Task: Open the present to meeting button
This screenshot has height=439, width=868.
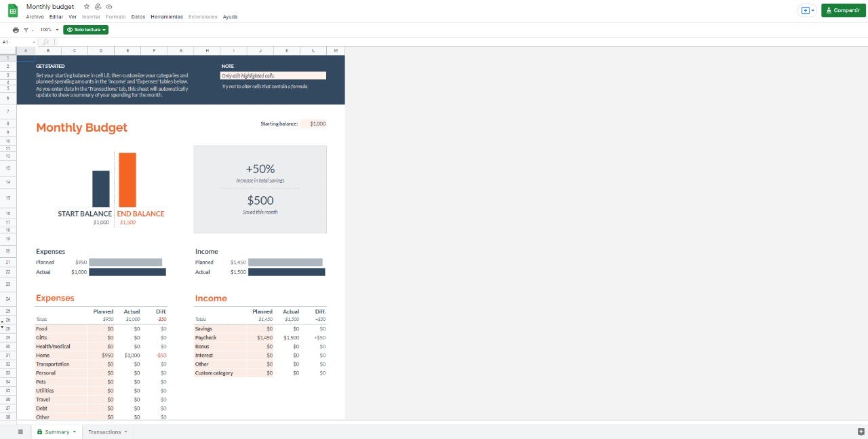Action: click(x=807, y=11)
